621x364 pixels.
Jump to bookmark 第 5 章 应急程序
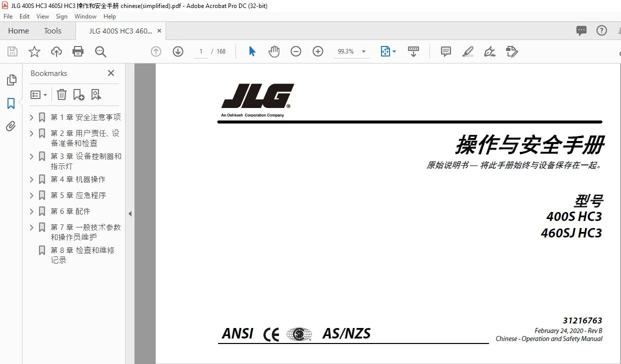point(78,195)
